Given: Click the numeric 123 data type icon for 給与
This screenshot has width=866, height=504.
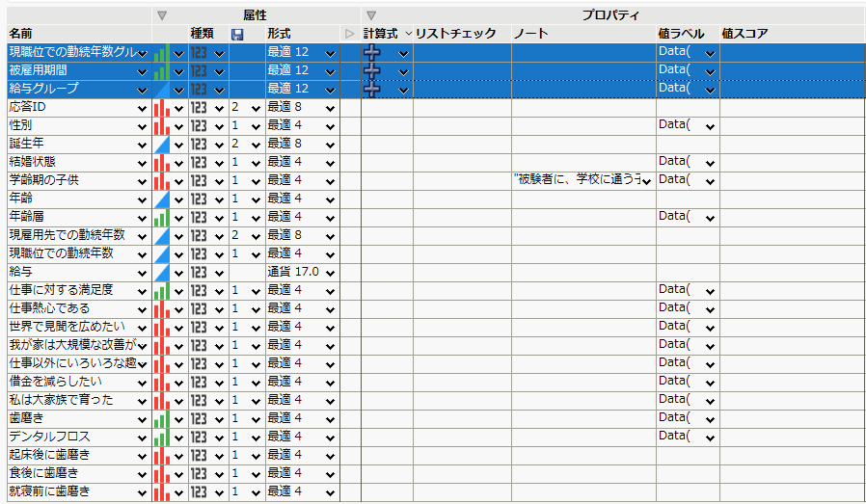Looking at the screenshot, I should point(199,272).
